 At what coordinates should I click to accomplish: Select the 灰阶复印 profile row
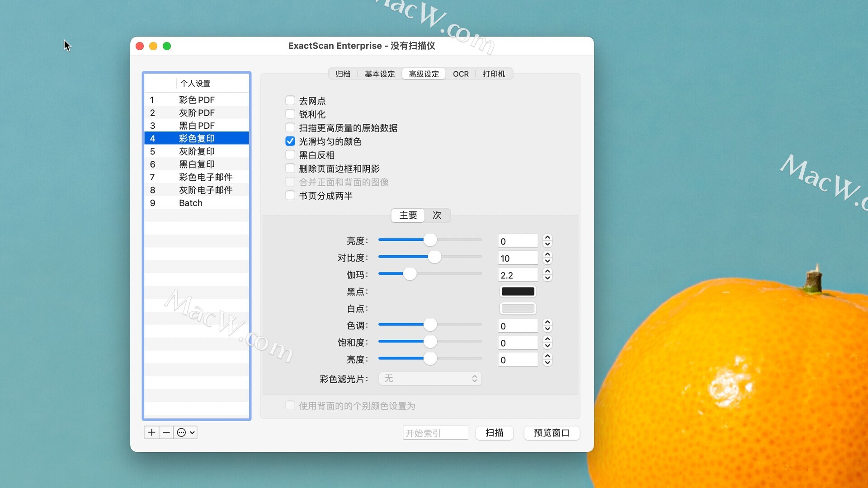coord(197,151)
